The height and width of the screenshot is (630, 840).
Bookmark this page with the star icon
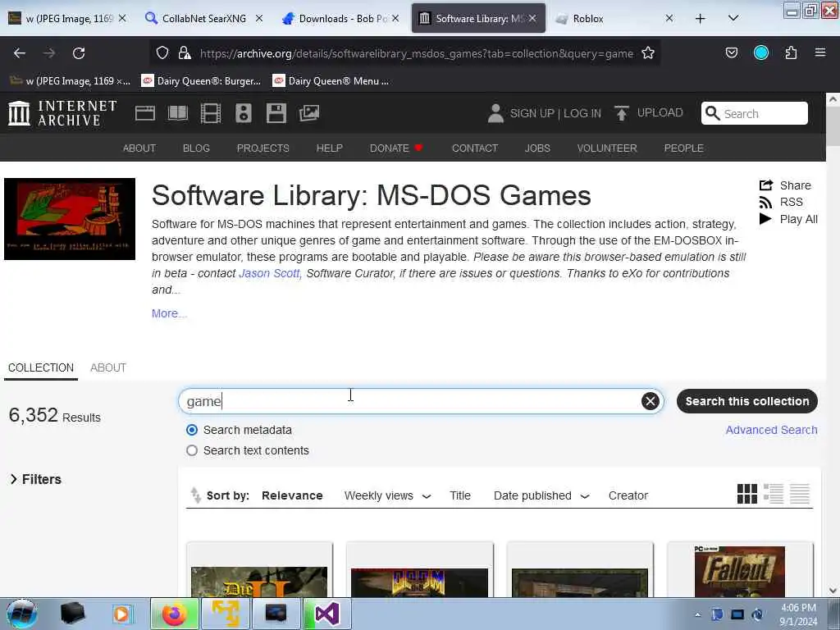point(648,53)
